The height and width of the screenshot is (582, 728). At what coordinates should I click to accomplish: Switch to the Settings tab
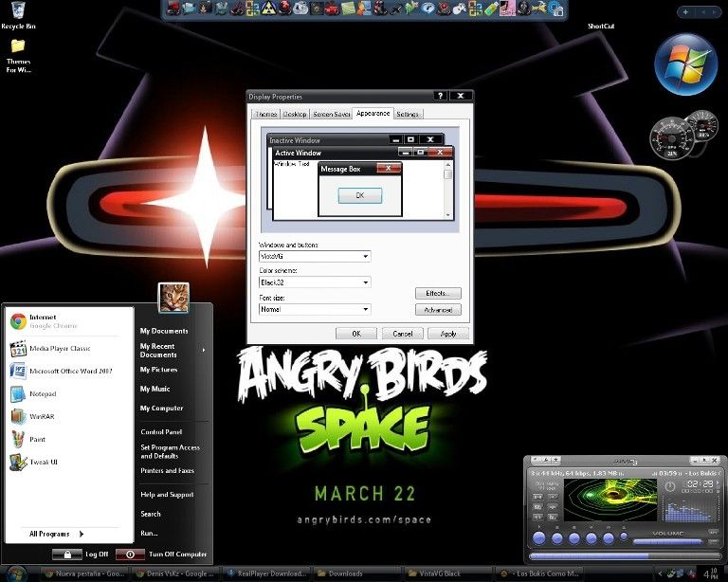(408, 114)
